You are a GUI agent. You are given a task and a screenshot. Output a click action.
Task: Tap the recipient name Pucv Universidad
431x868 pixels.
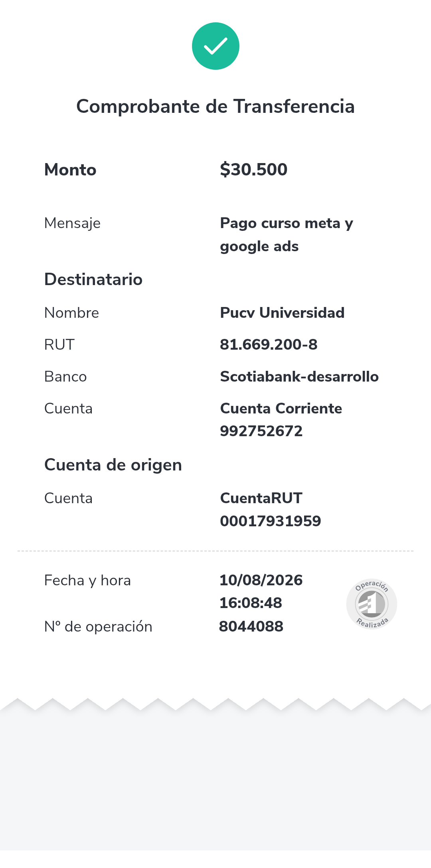point(282,313)
